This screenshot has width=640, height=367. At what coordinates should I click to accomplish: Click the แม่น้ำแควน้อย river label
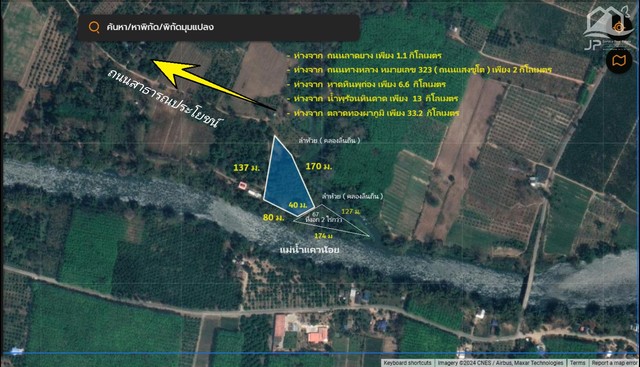pyautogui.click(x=309, y=250)
